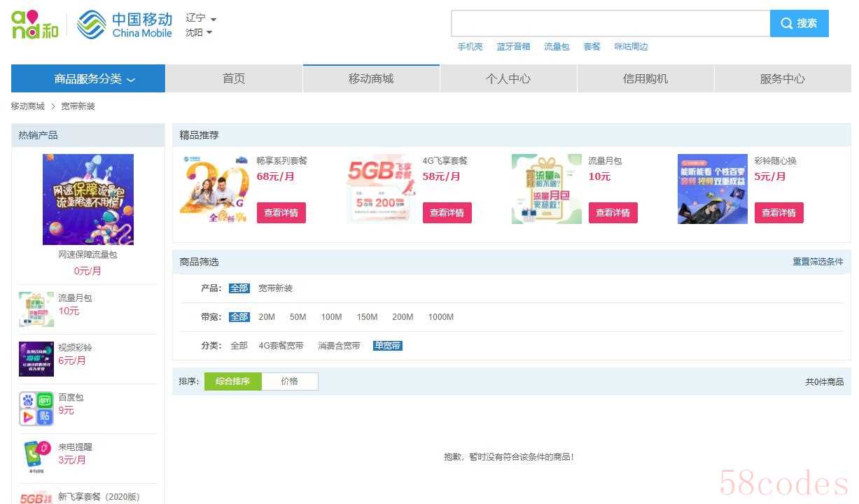This screenshot has height=504, width=859.
Task: Open 新飞享套餐（2020版） in the sidebar
Action: pyautogui.click(x=99, y=497)
